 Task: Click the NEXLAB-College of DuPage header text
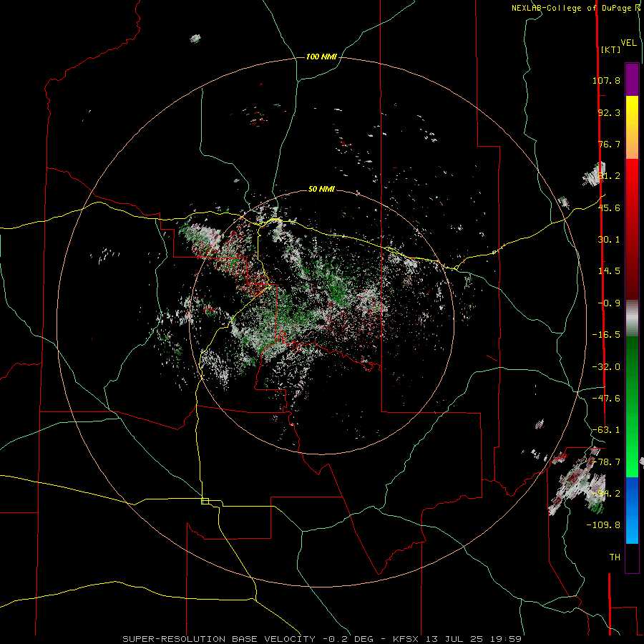point(575,8)
